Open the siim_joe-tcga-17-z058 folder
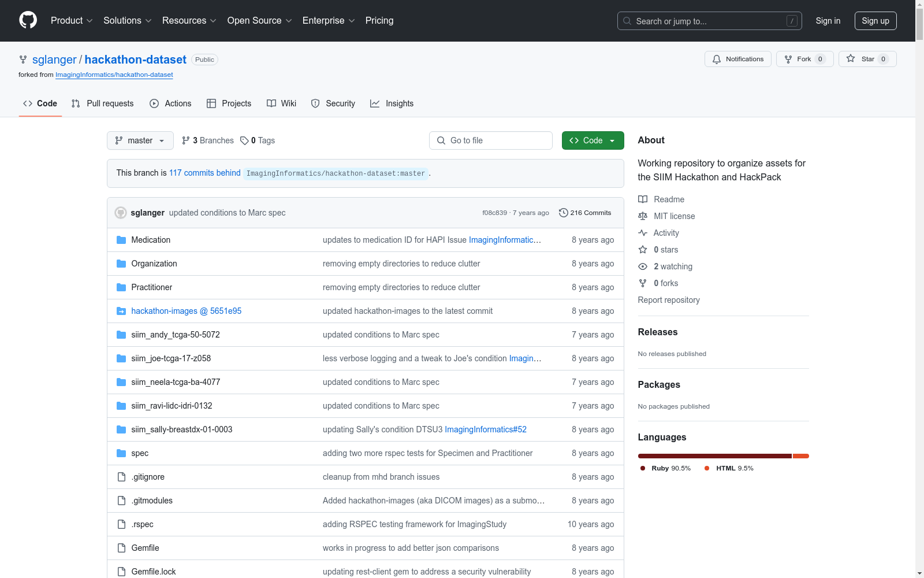 pos(171,358)
